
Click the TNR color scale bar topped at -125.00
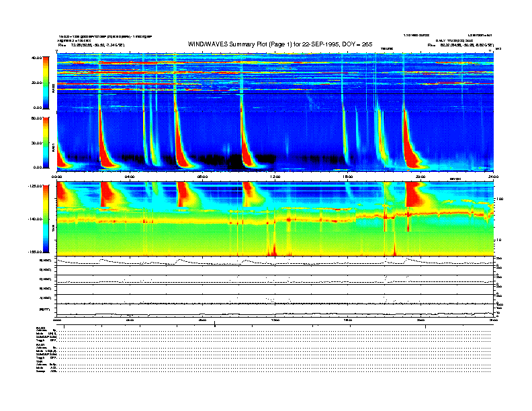(x=46, y=219)
